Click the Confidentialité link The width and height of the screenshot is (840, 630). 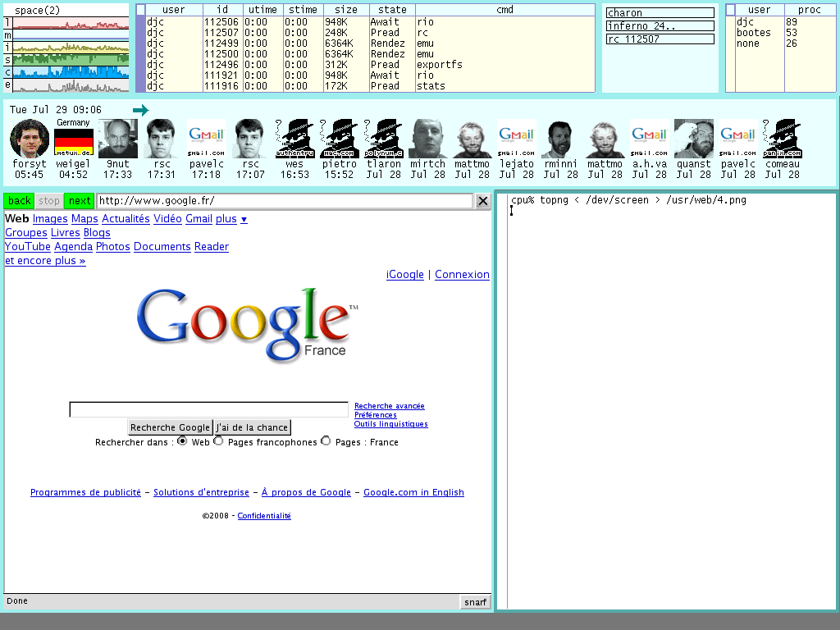click(264, 516)
